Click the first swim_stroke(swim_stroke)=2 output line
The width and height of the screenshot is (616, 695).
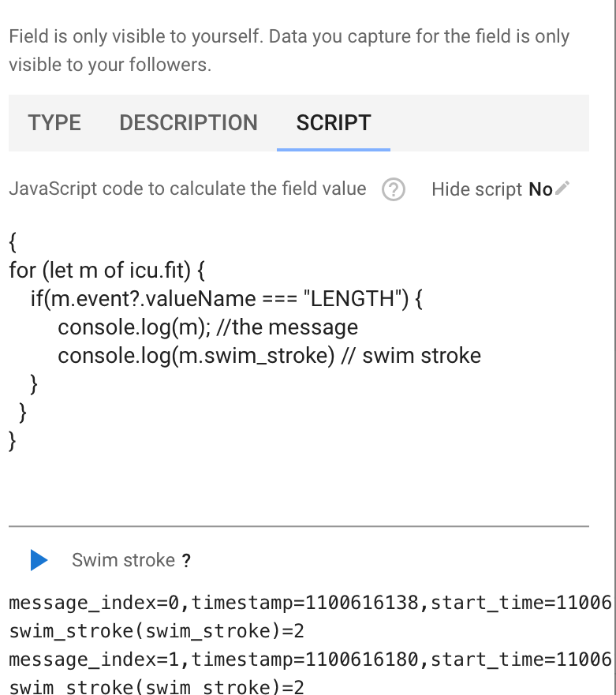point(156,631)
